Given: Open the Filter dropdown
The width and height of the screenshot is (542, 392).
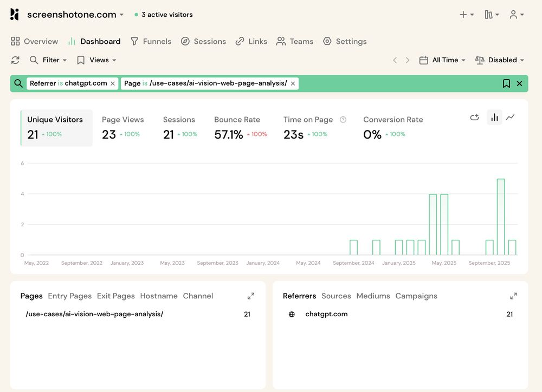Looking at the screenshot, I should [49, 60].
